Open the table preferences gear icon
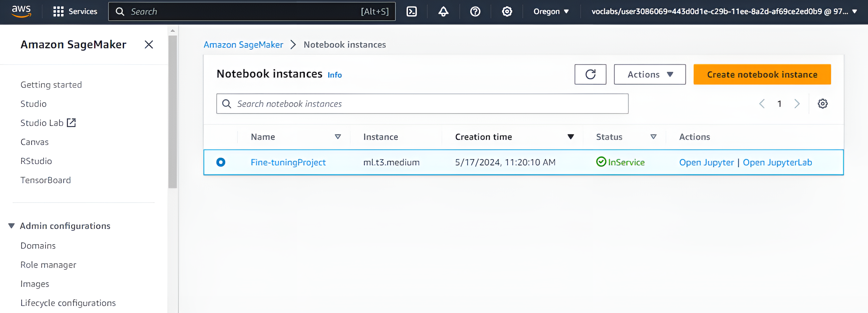 click(823, 103)
